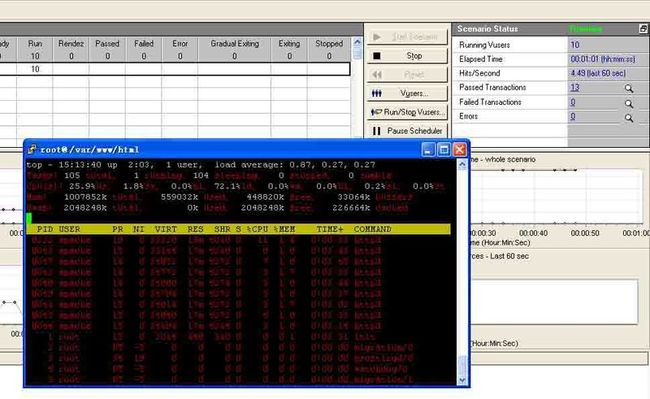Select the Error column header

[180, 44]
